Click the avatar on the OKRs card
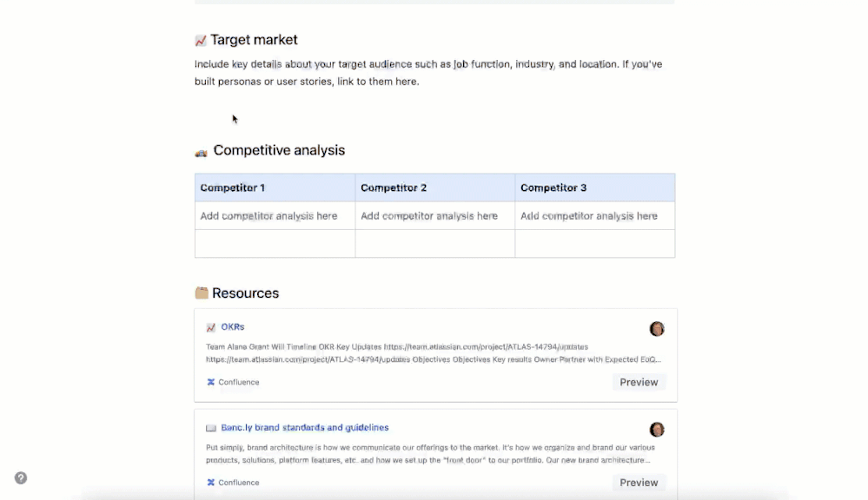This screenshot has width=868, height=500. click(657, 328)
